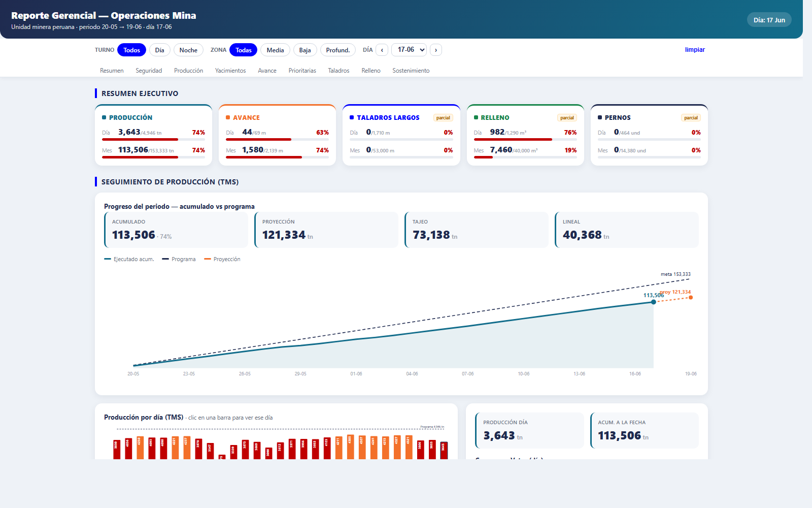Select the Tajeo 73,138 KPI card
Screen dimensions: 812x508
tap(477, 230)
